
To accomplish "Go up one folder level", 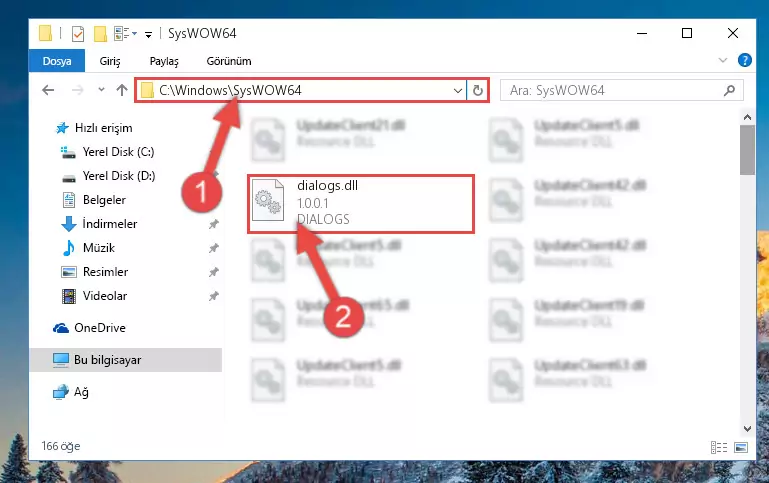I will click(x=122, y=90).
